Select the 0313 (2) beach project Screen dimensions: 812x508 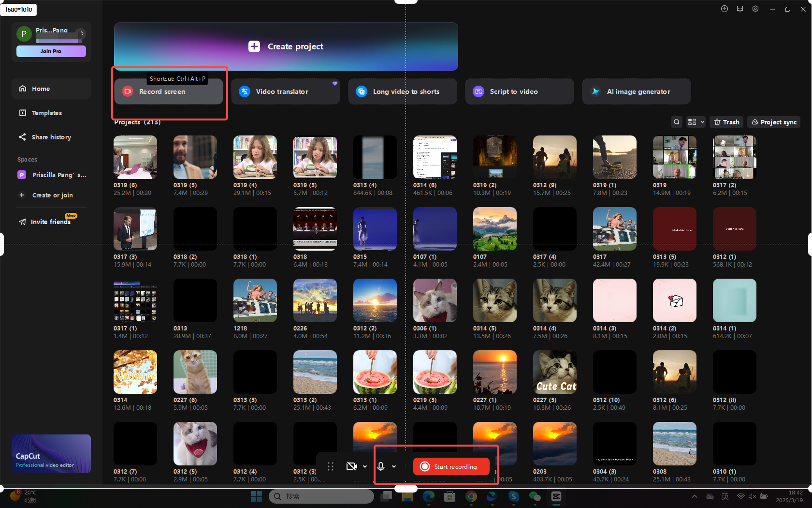click(315, 372)
